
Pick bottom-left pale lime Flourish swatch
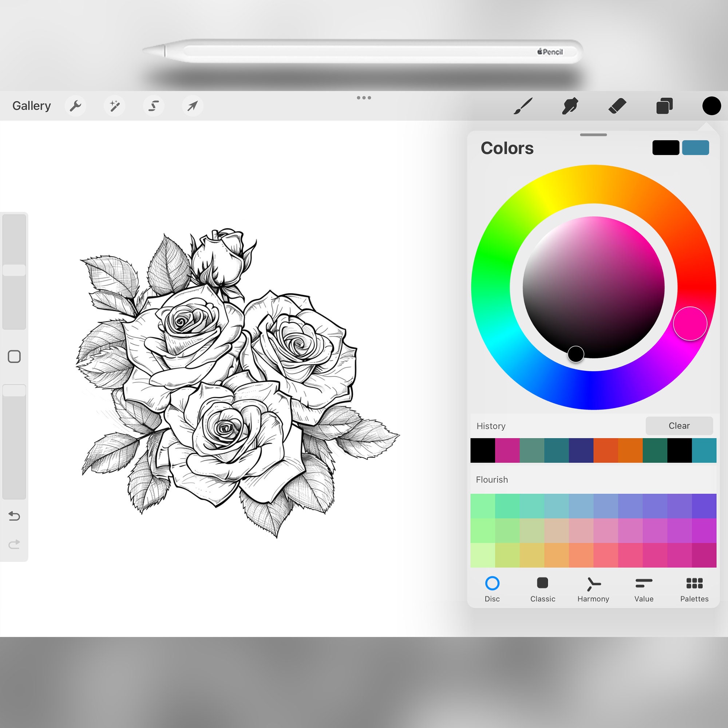coord(483,555)
